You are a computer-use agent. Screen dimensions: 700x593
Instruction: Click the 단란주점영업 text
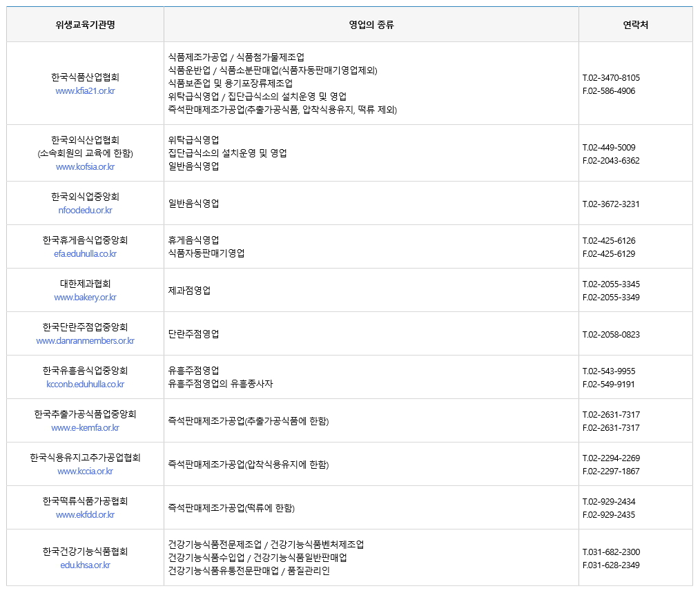pyautogui.click(x=194, y=334)
